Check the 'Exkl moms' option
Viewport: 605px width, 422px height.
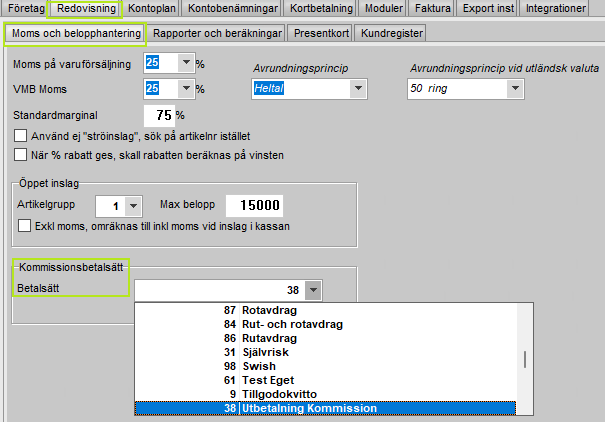pos(26,227)
